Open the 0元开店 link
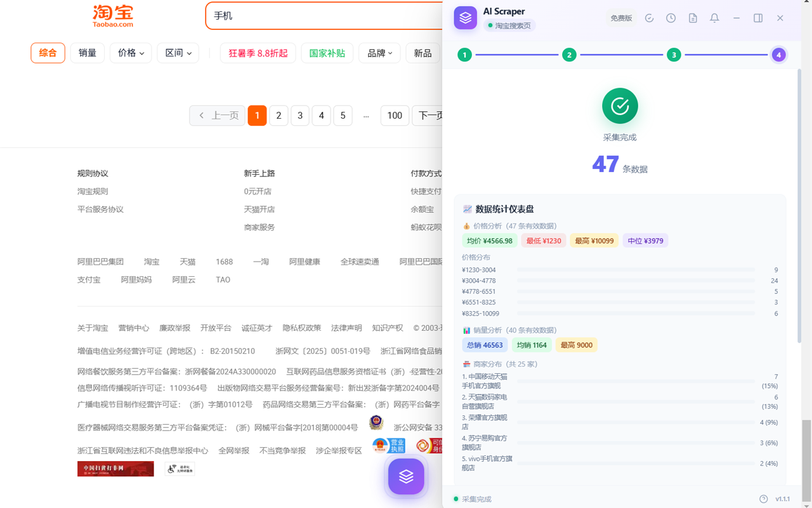812x508 pixels. [258, 191]
